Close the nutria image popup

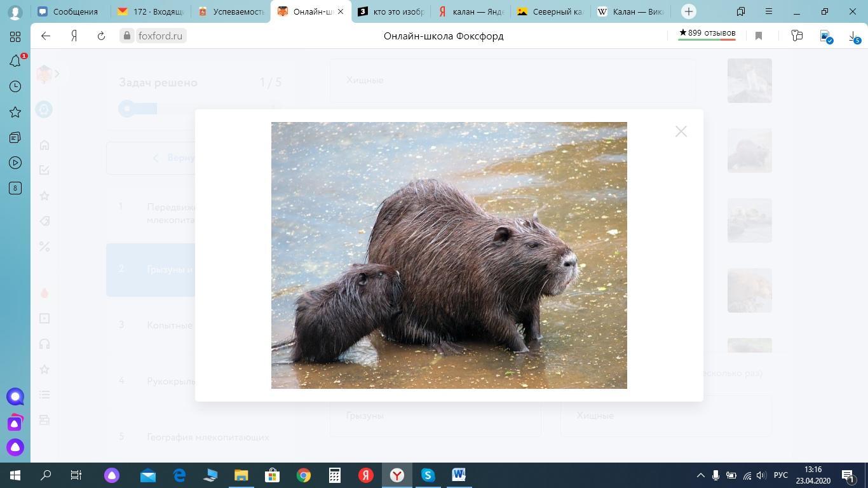click(681, 132)
